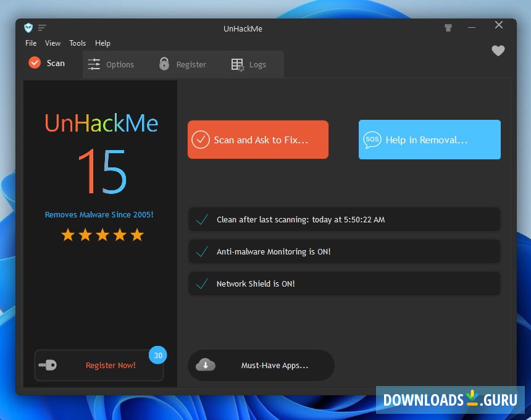Click the heart favorite icon
This screenshot has width=531, height=420.
(498, 51)
